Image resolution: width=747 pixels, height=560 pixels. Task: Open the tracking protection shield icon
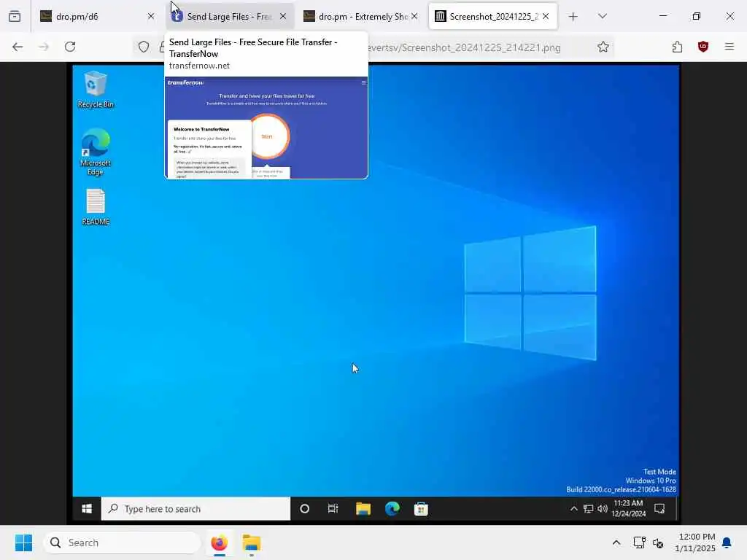click(144, 47)
